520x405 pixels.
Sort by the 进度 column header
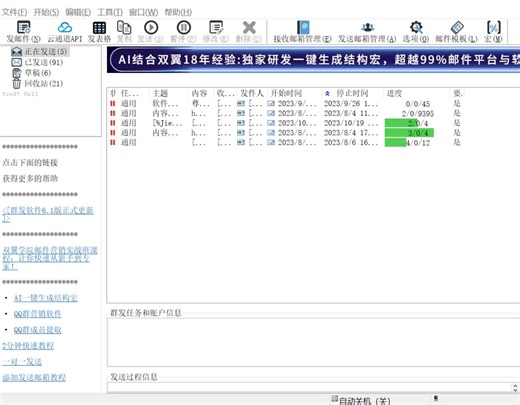[394, 93]
